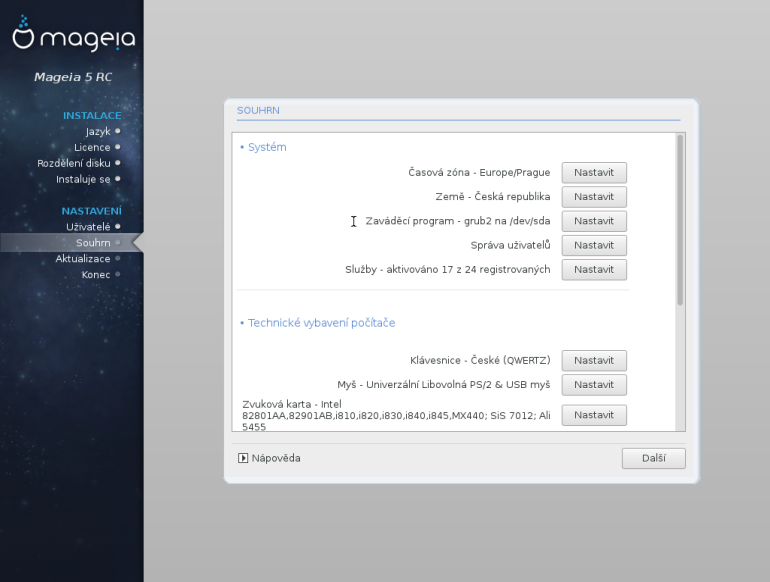Screen dimensions: 770x582
Task: Click Nastavit next to Služby row
Action: click(594, 270)
